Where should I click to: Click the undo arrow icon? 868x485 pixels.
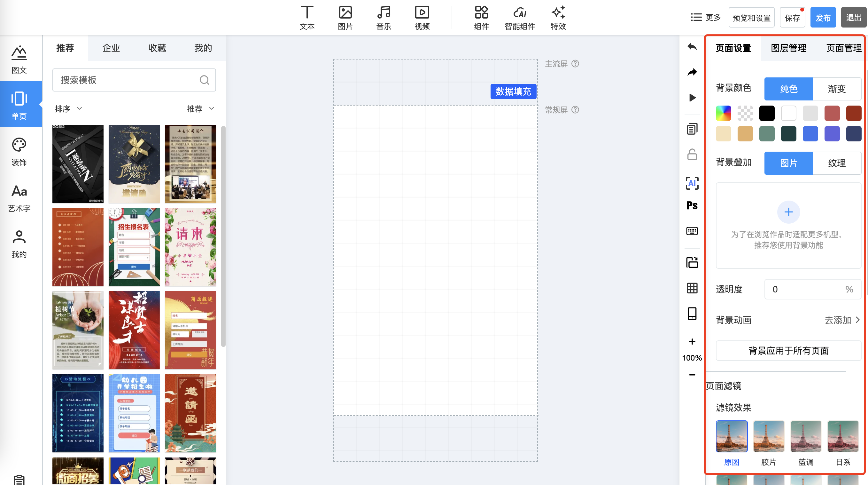692,46
